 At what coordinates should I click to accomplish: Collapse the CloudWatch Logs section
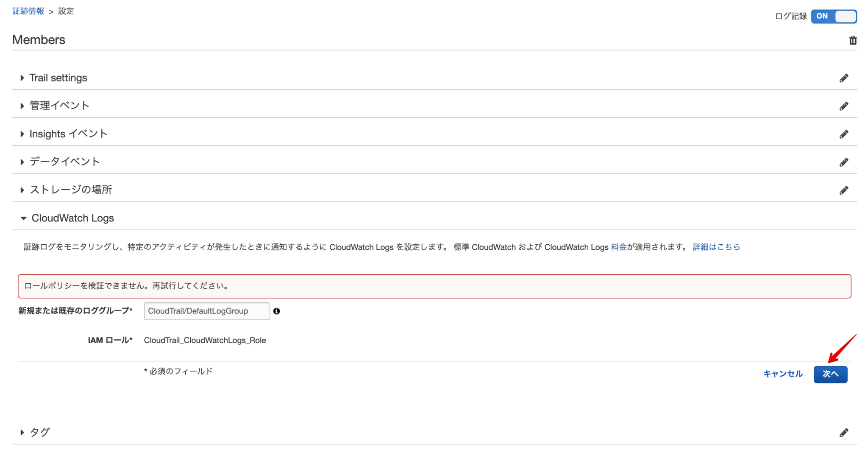click(x=23, y=218)
